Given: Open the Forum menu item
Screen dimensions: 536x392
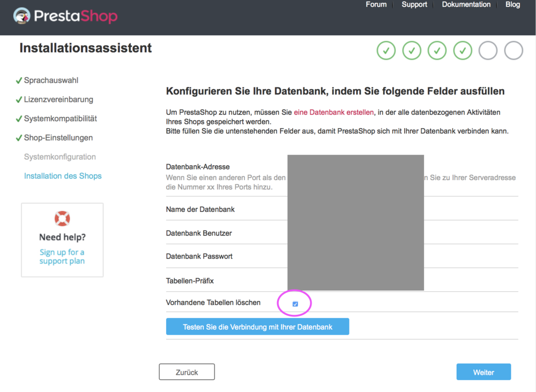Looking at the screenshot, I should click(376, 4).
